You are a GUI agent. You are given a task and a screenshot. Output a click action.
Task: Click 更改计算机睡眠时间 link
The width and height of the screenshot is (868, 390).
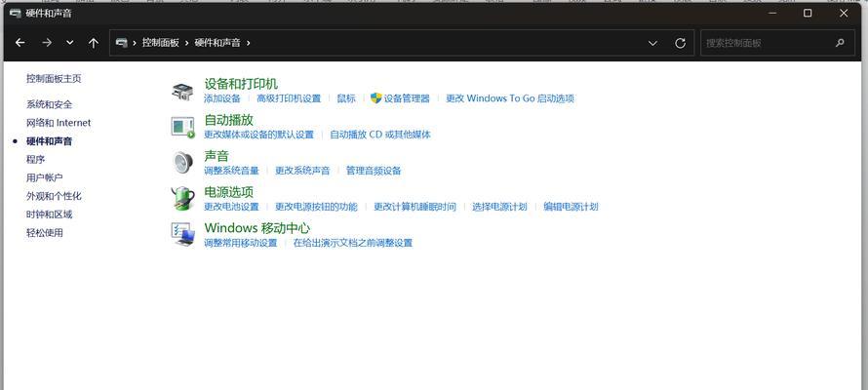(x=414, y=207)
